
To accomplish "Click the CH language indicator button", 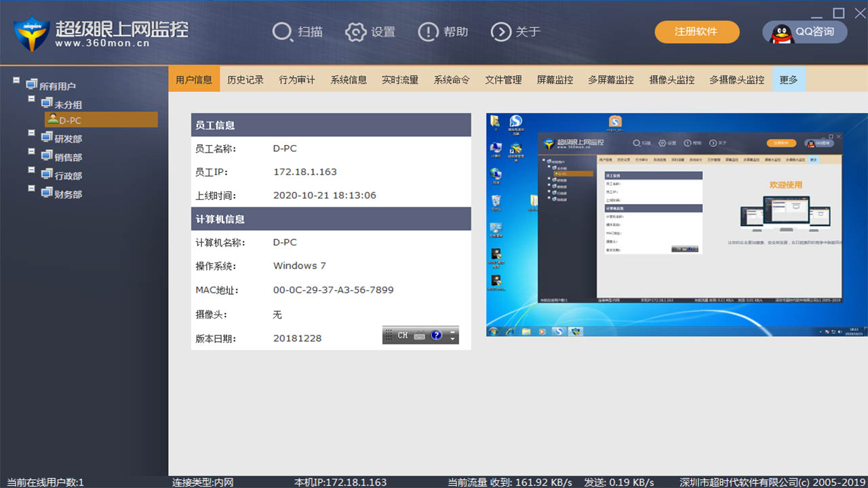I will tap(403, 335).
